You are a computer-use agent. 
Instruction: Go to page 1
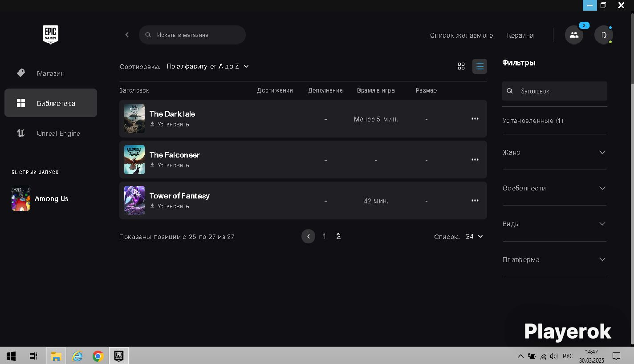coord(324,236)
